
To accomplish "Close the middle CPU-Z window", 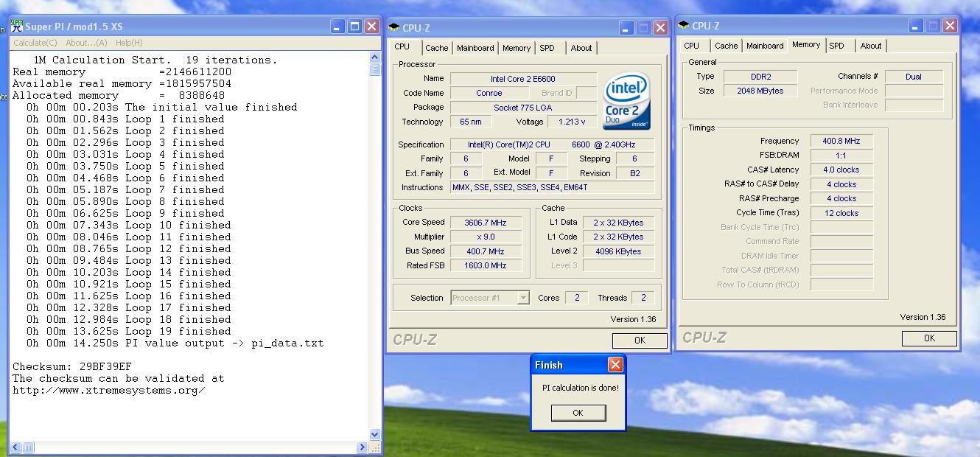I will tap(660, 28).
